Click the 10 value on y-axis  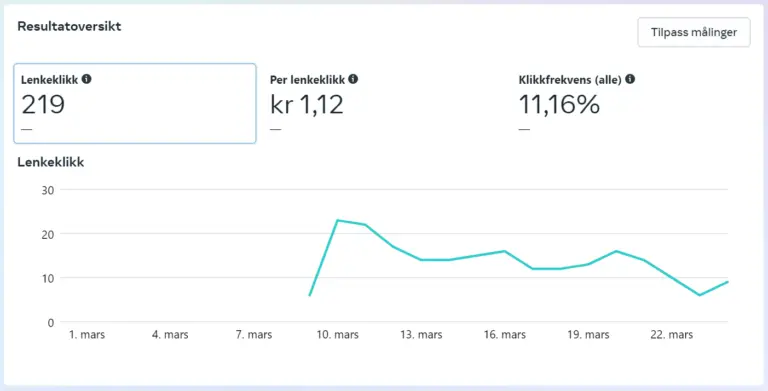(x=48, y=278)
